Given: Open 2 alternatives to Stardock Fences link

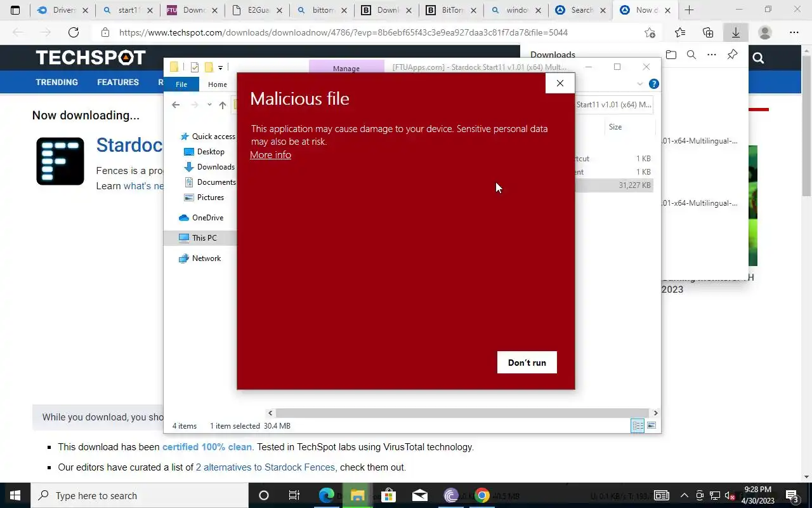Looking at the screenshot, I should pos(265,467).
